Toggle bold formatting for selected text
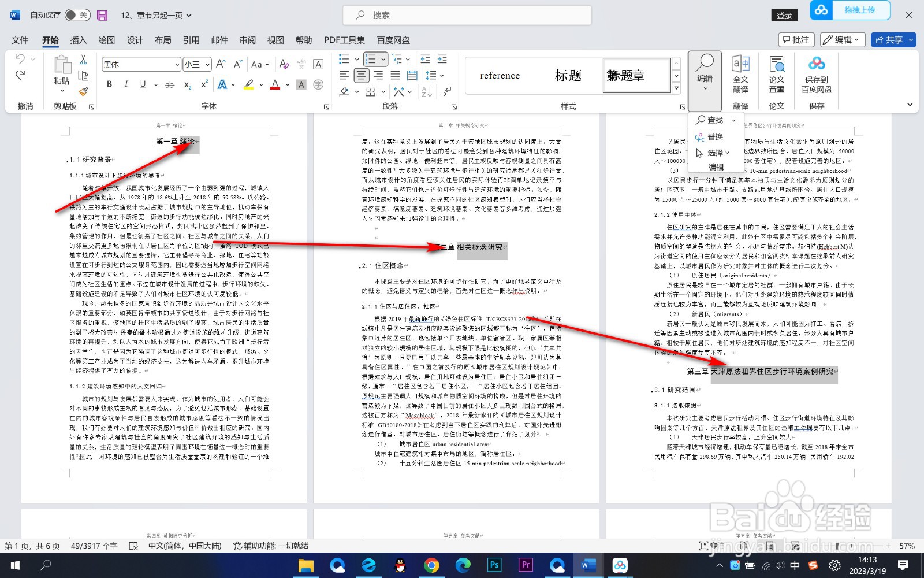 pos(109,84)
